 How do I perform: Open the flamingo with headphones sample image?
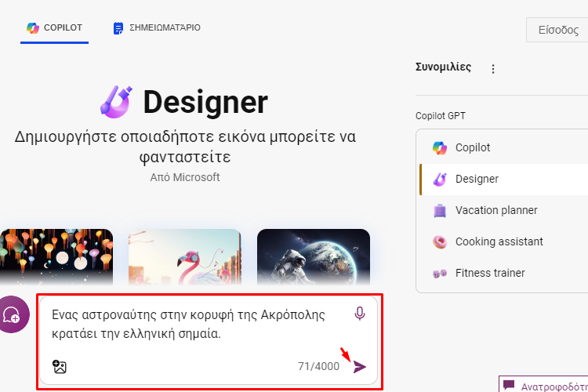[185, 257]
